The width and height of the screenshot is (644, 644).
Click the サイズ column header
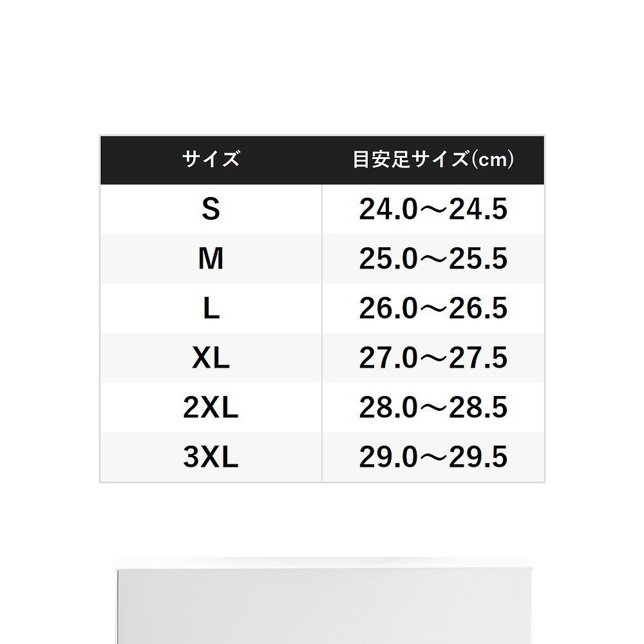(x=211, y=159)
